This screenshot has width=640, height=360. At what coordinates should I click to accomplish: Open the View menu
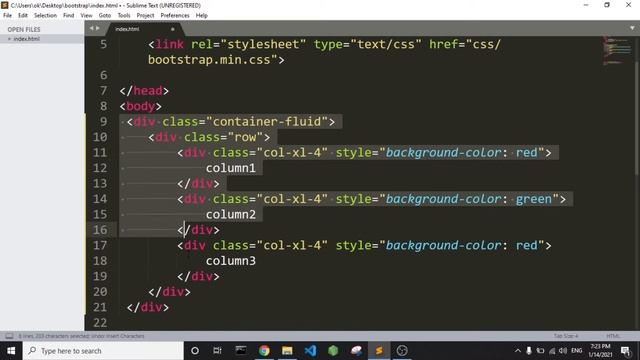click(x=86, y=16)
